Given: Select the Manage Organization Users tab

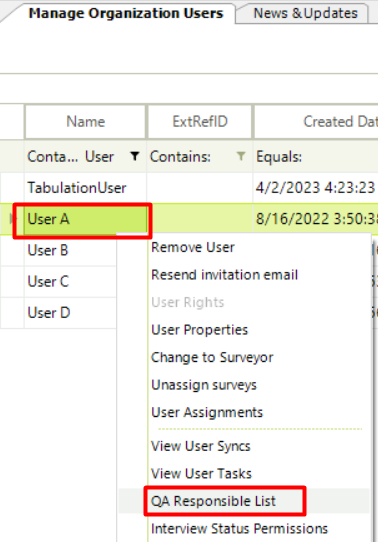Looking at the screenshot, I should [x=126, y=13].
